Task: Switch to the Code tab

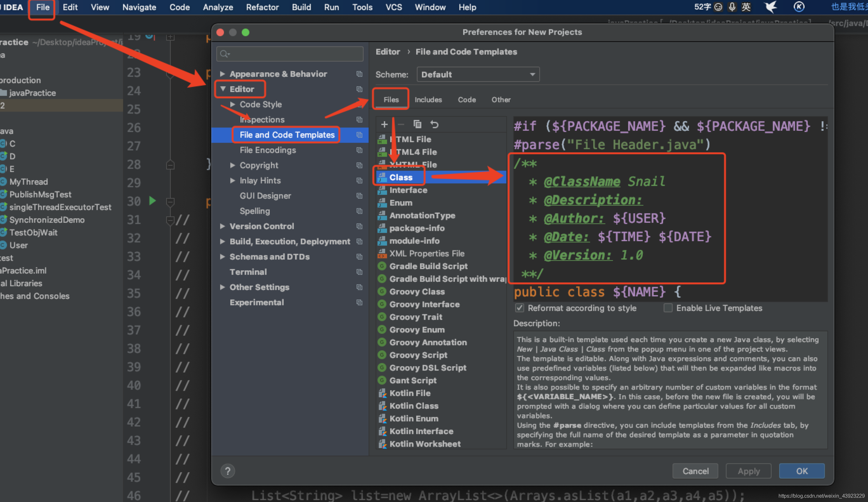Action: 467,100
